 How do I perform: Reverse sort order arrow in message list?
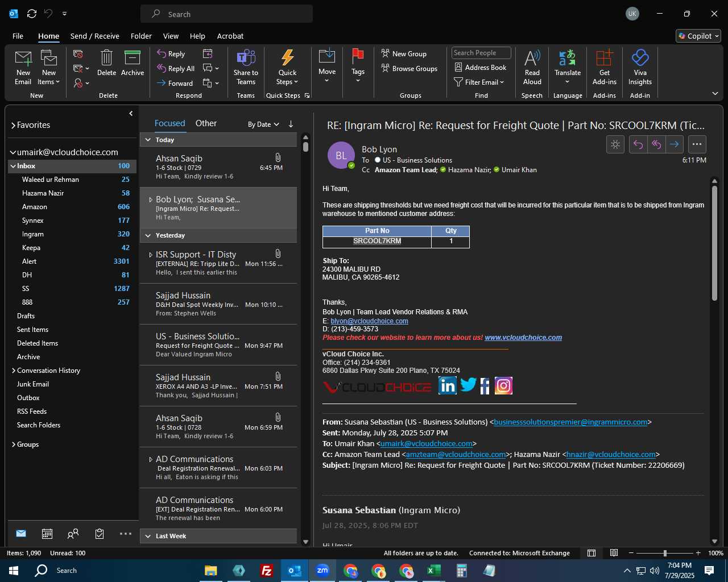click(x=291, y=124)
